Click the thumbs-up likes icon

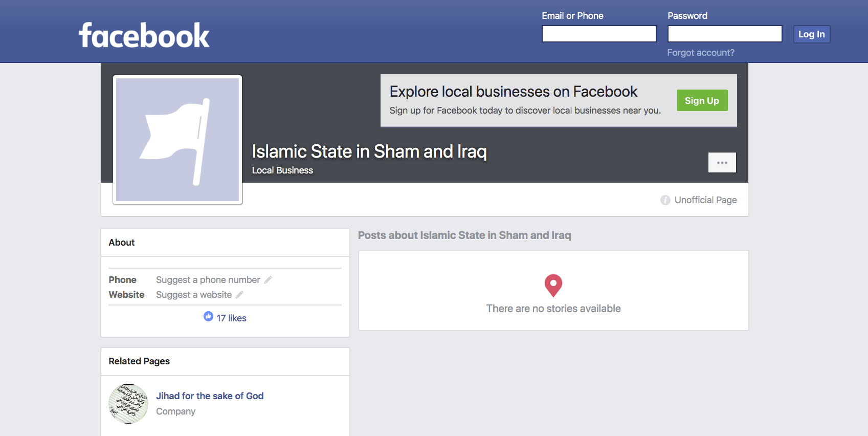point(208,316)
